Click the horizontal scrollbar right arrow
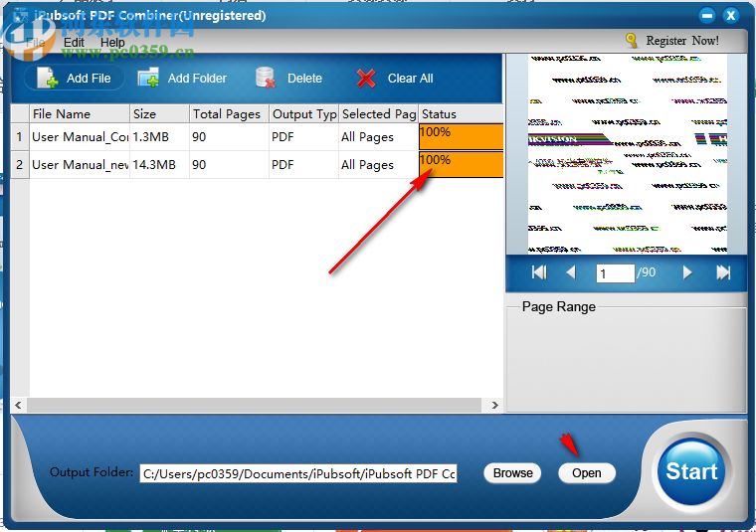This screenshot has width=756, height=532. coord(494,406)
